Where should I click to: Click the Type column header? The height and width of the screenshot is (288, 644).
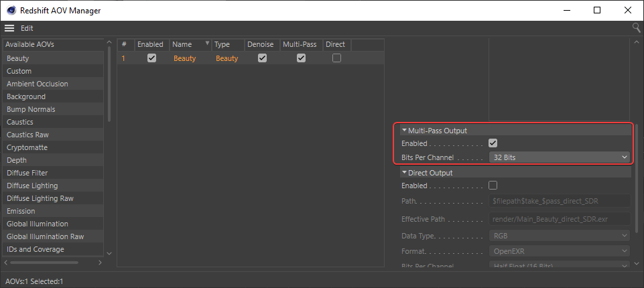click(222, 44)
